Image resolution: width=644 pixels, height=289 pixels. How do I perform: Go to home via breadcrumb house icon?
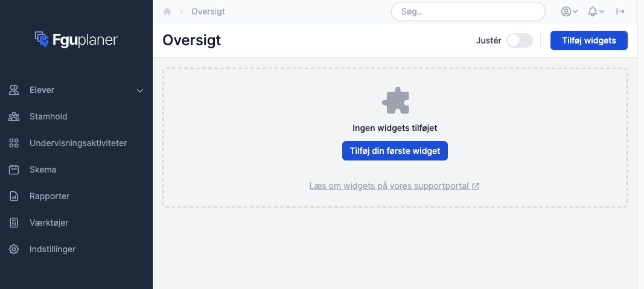click(x=167, y=11)
